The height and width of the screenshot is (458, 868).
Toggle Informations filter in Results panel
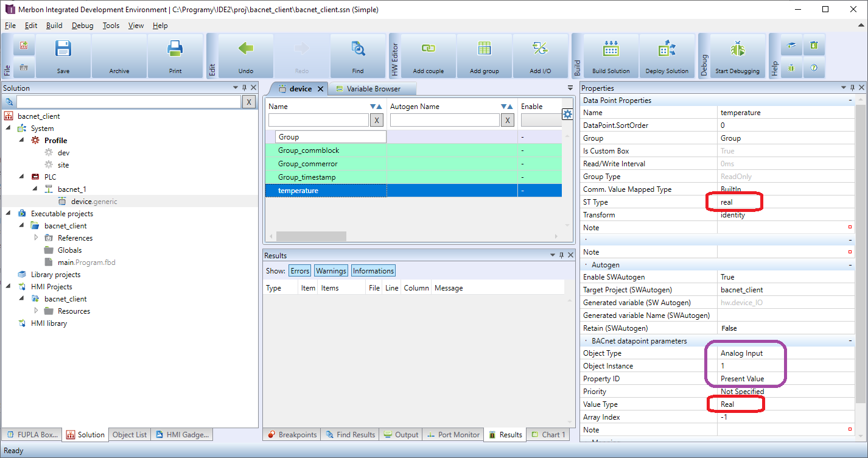click(373, 270)
